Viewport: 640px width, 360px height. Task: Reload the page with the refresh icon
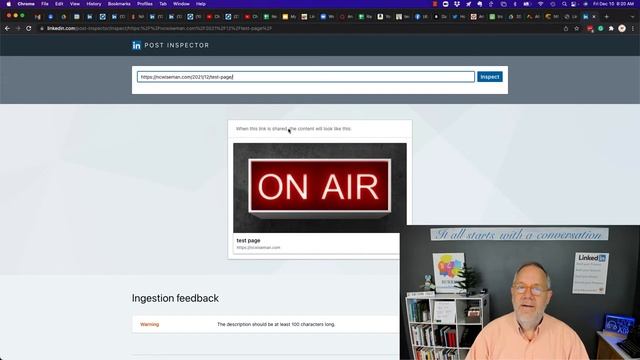tap(29, 29)
